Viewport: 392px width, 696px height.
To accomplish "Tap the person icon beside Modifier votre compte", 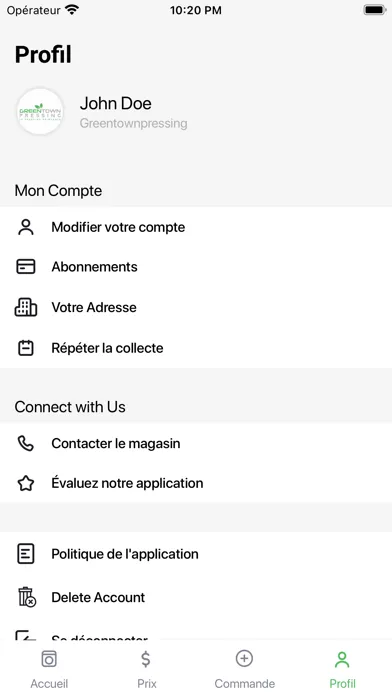I will [26, 227].
